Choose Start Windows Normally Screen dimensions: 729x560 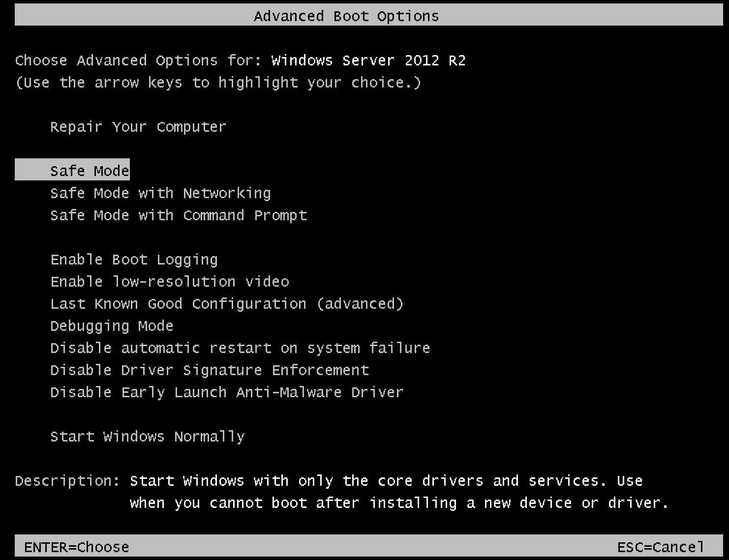[x=147, y=437]
